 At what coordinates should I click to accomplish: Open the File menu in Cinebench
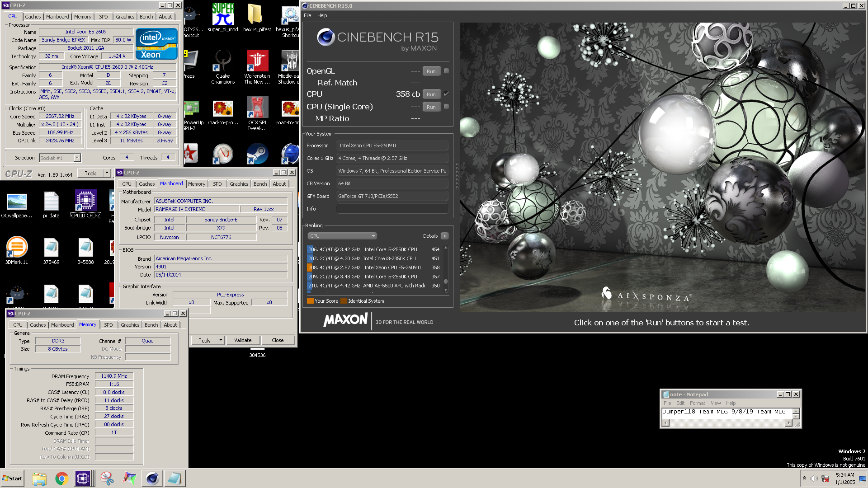coord(307,15)
